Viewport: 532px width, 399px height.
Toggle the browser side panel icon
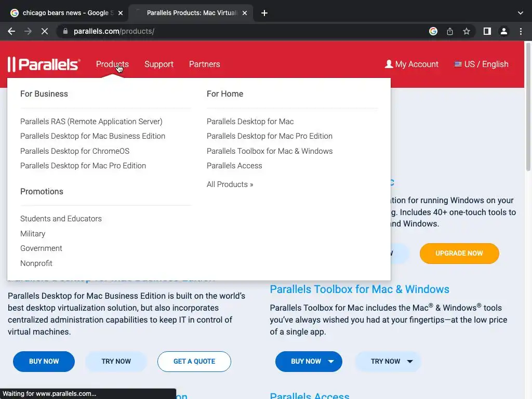point(487,31)
